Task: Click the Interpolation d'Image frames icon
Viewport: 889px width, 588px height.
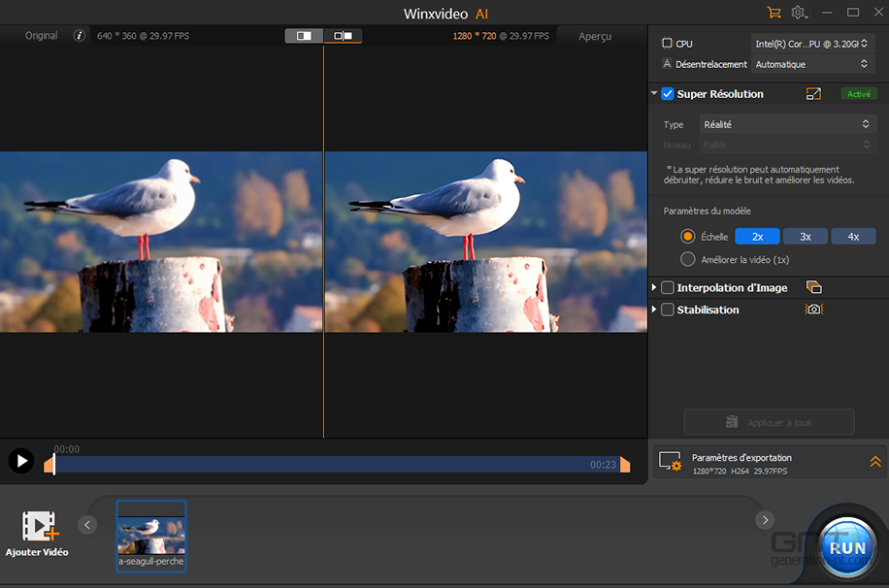Action: point(813,287)
